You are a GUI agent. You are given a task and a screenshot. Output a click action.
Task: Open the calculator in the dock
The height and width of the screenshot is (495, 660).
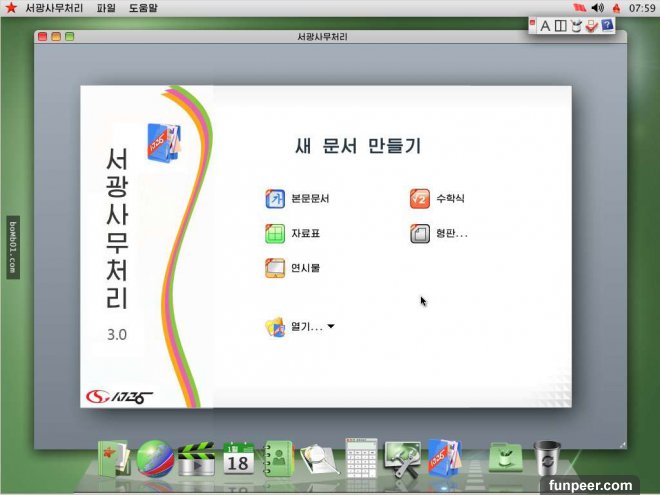pos(359,459)
